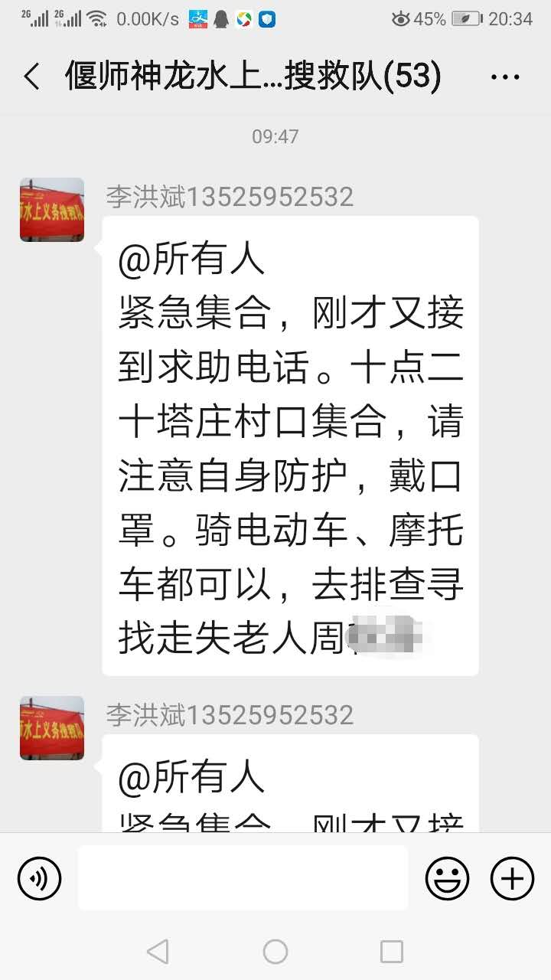
Task: Tap the back arrow to leave chat
Action: pyautogui.click(x=31, y=77)
